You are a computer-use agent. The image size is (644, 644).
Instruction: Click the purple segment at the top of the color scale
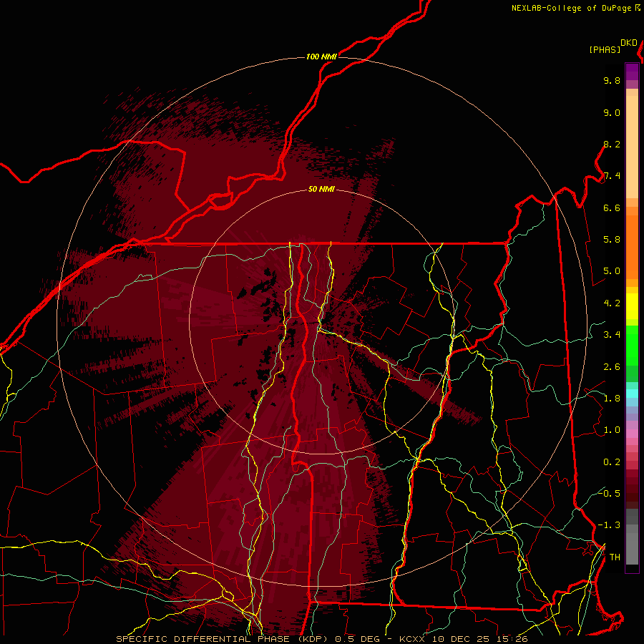click(x=632, y=72)
